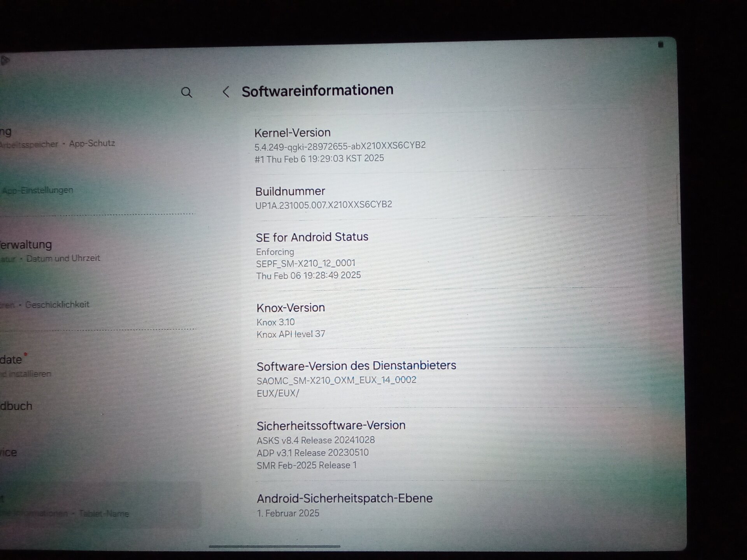Tap the battery indicator in status bar
Image resolution: width=747 pixels, height=560 pixels.
pos(660,45)
